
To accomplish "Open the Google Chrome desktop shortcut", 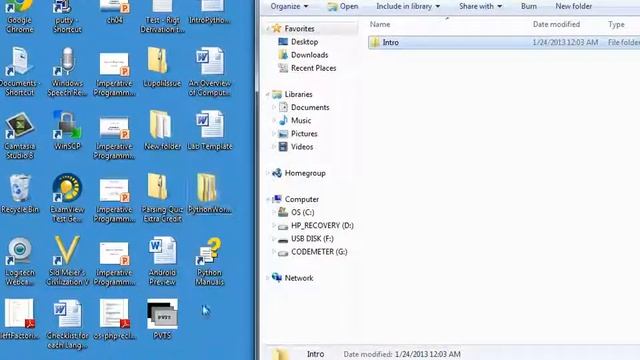I will (x=20, y=16).
